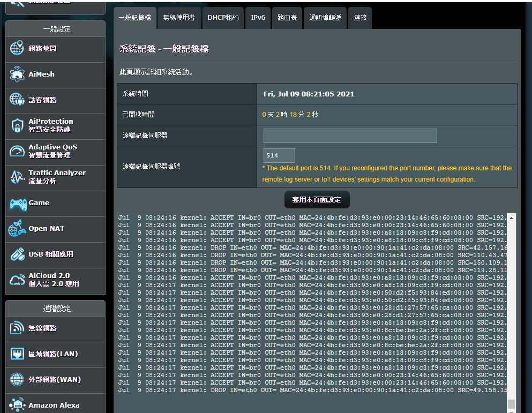Open USB 相關應用 puzzle icon

17,254
